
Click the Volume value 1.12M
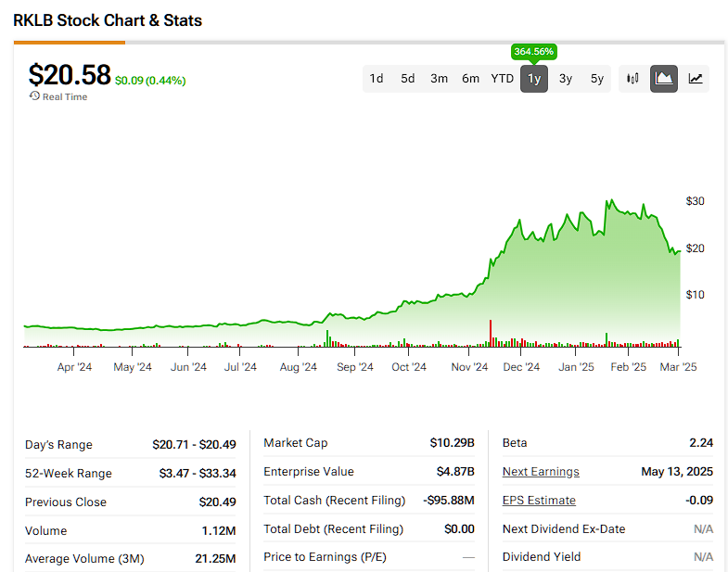pyautogui.click(x=219, y=530)
